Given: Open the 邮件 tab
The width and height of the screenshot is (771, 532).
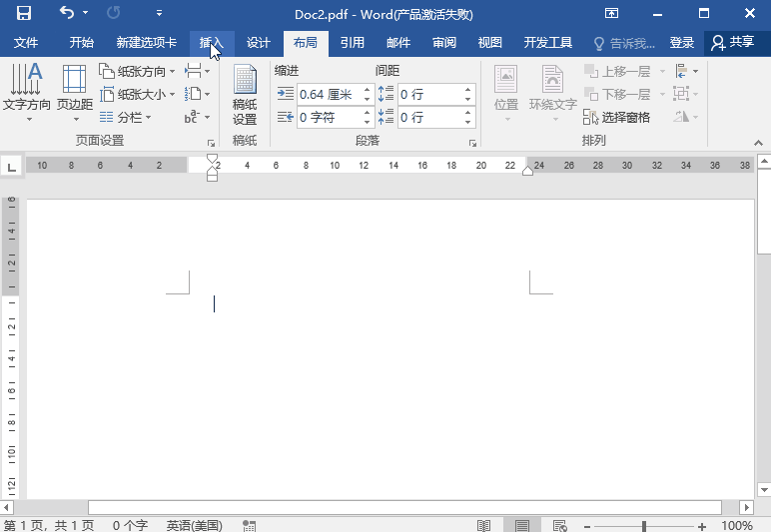Looking at the screenshot, I should (x=398, y=43).
